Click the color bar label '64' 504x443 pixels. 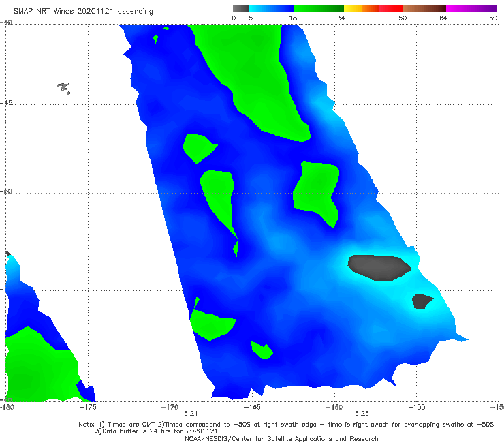[x=443, y=18]
